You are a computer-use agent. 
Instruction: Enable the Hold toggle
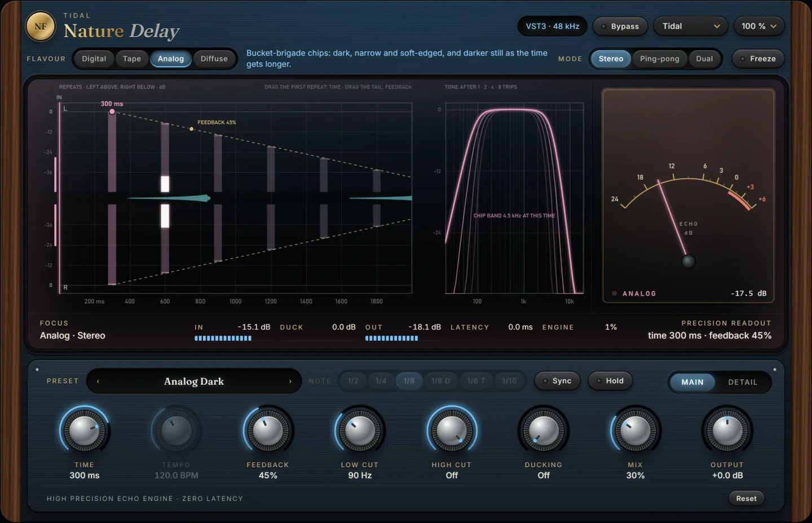[610, 381]
